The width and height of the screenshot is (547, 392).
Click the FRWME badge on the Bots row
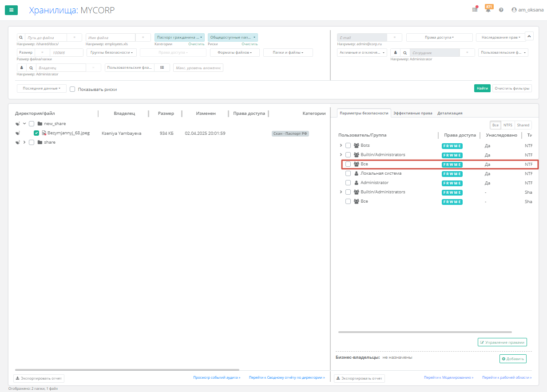coord(452,146)
